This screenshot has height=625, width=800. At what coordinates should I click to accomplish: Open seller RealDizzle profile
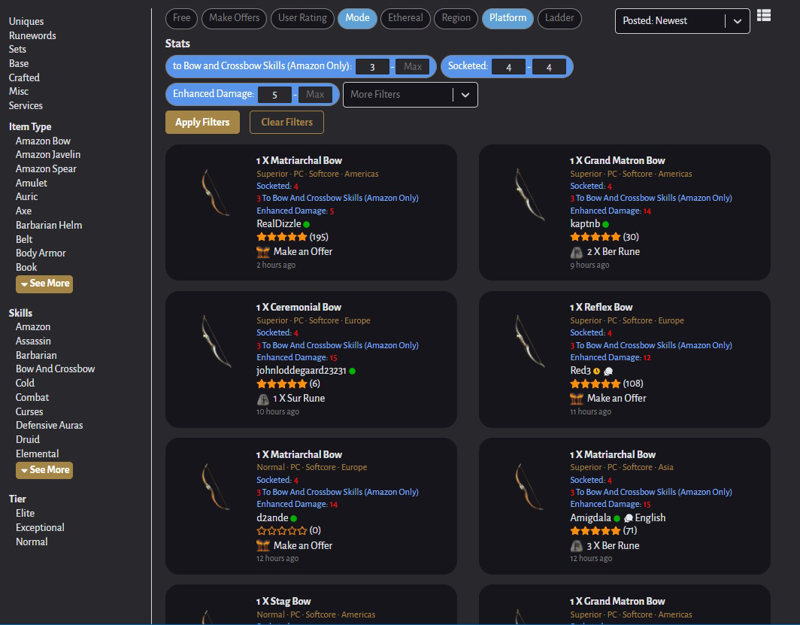(x=279, y=224)
